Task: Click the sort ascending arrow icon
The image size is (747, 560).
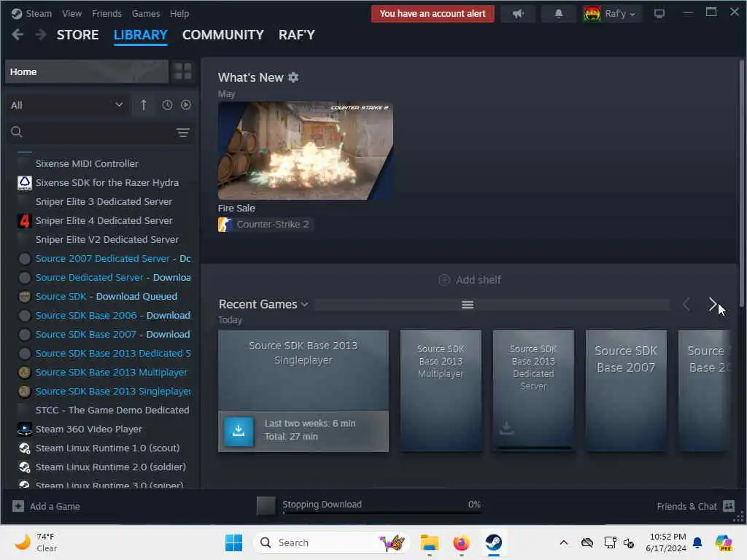Action: pos(144,105)
